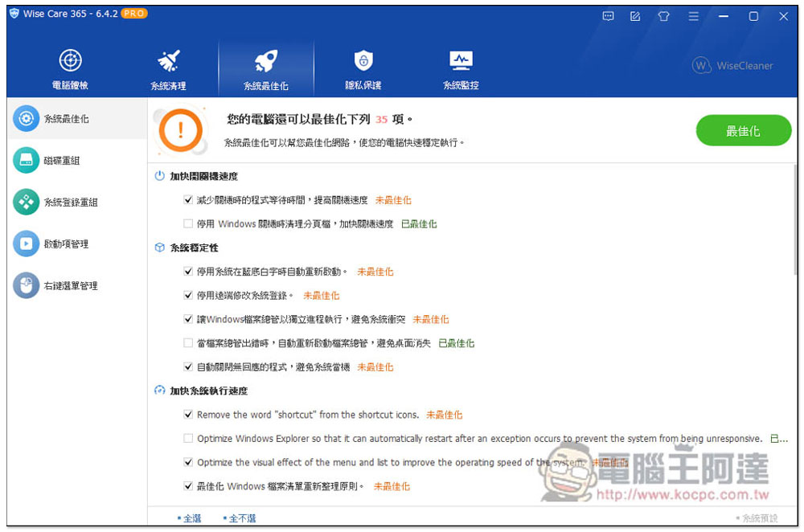Screen dimensions: 804x532
Task: Click the 加快系統執行速度 section heading
Action: (209, 391)
